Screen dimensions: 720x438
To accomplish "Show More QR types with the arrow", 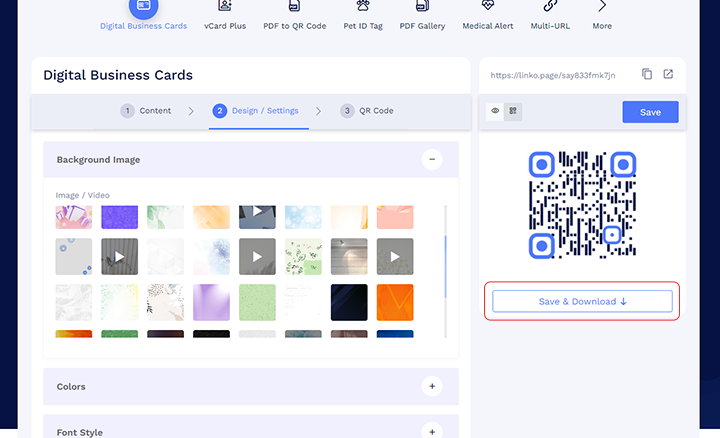I will pyautogui.click(x=602, y=8).
